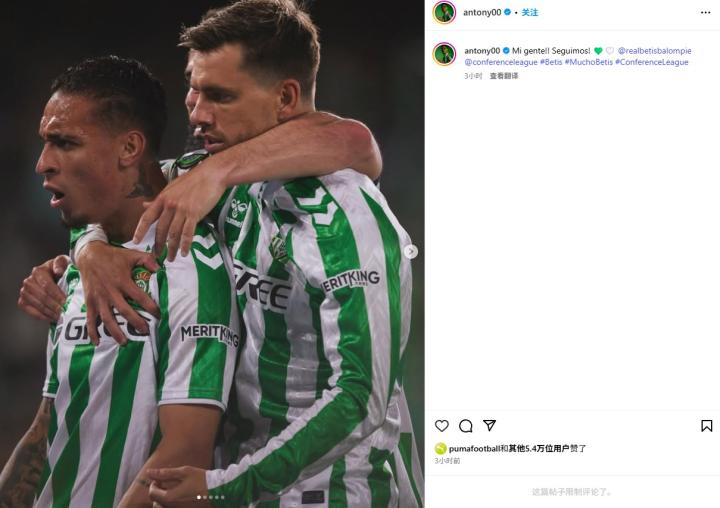Open #MuchoBetis hashtag
Screen dimensions: 720x508
(589, 62)
